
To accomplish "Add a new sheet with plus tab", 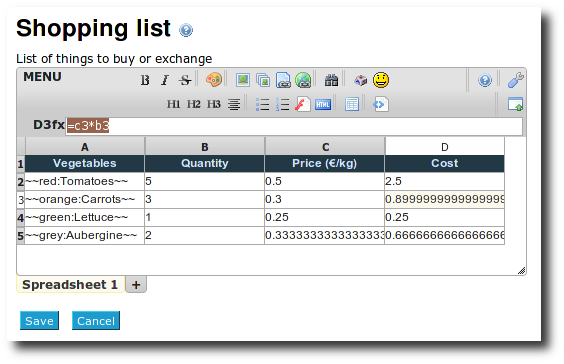I will (136, 285).
